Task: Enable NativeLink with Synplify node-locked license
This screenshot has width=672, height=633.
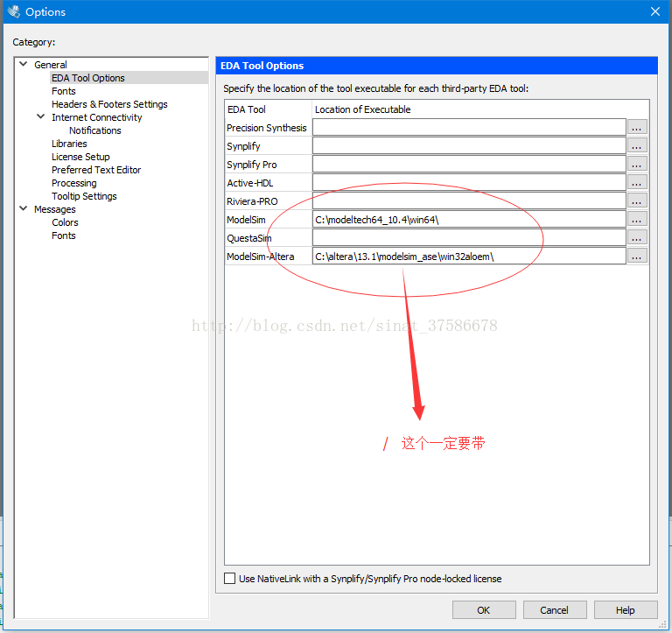Action: coord(230,578)
